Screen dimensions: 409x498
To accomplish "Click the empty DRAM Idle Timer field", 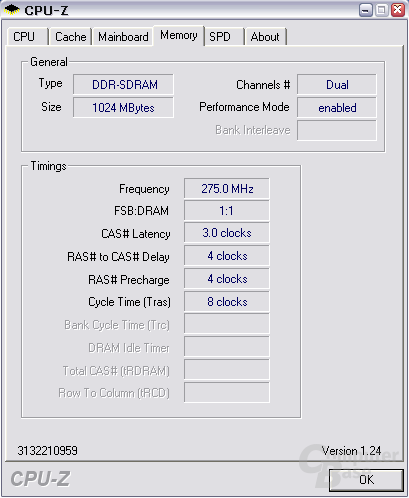I will 227,347.
